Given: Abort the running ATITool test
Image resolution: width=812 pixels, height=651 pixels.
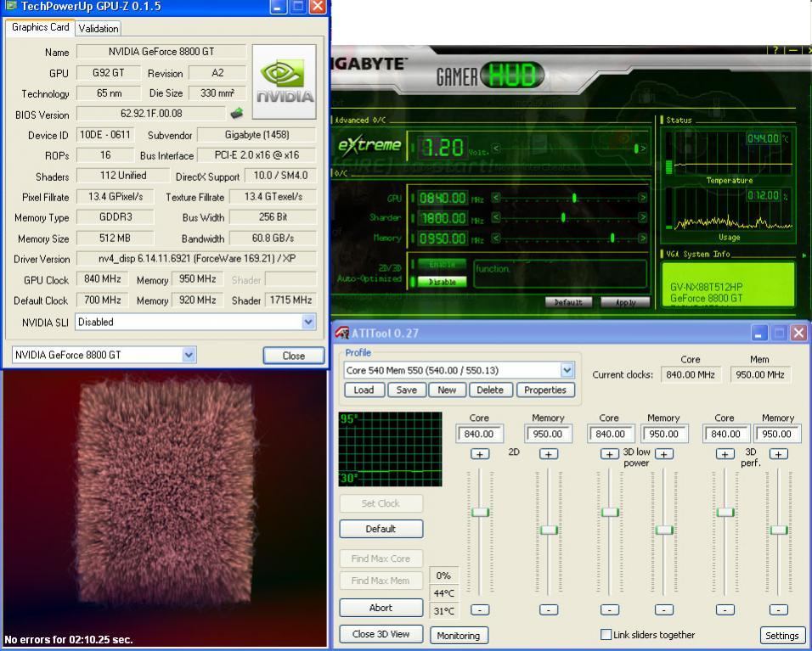Looking at the screenshot, I should [381, 608].
